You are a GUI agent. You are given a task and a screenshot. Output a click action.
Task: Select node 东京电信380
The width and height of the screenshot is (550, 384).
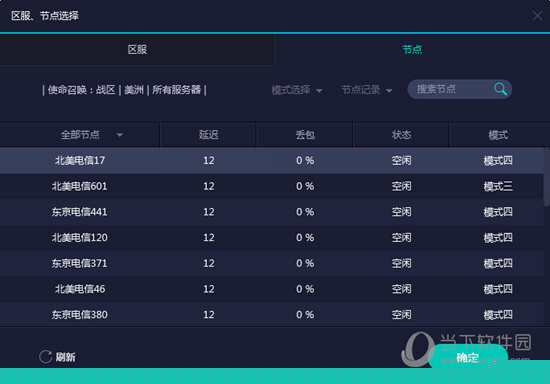pos(272,315)
